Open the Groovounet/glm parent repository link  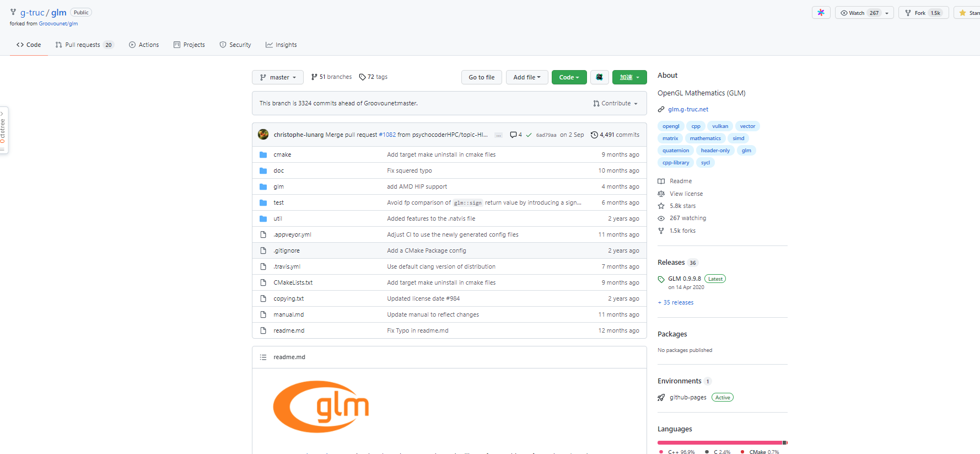tap(58, 24)
